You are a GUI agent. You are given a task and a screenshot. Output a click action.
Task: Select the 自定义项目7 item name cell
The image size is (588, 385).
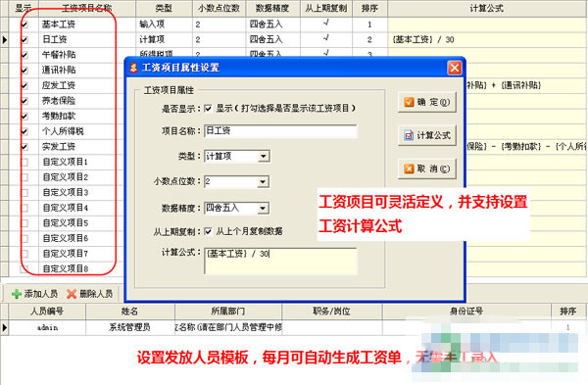tap(81, 254)
